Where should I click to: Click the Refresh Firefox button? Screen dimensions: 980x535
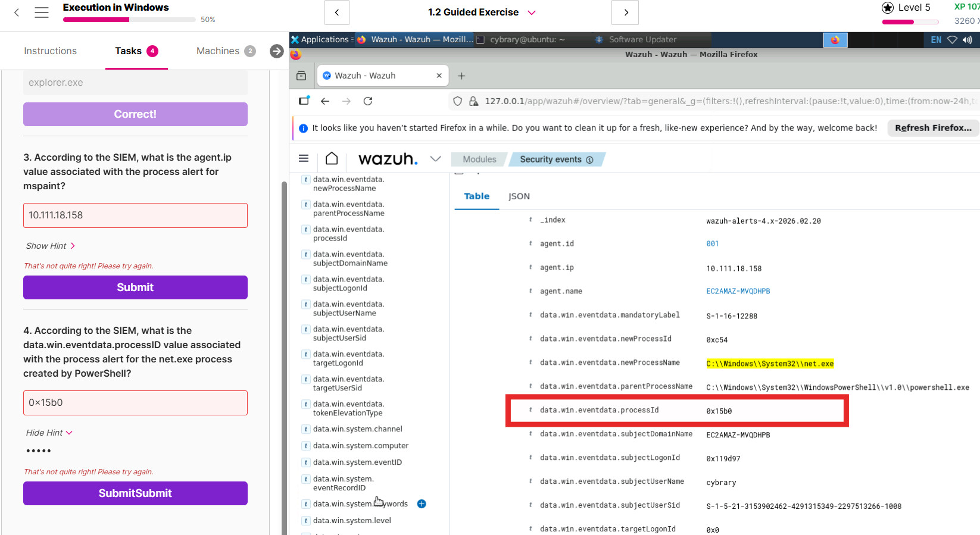pyautogui.click(x=932, y=128)
